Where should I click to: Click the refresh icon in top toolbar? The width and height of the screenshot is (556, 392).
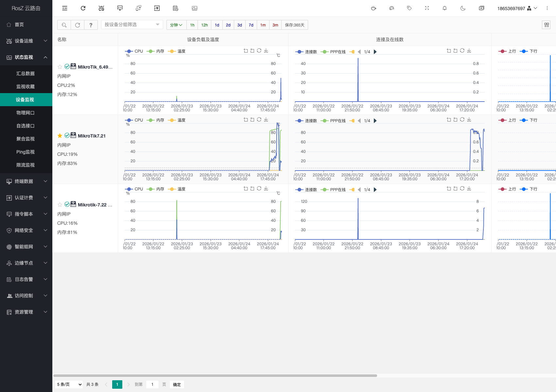(83, 8)
